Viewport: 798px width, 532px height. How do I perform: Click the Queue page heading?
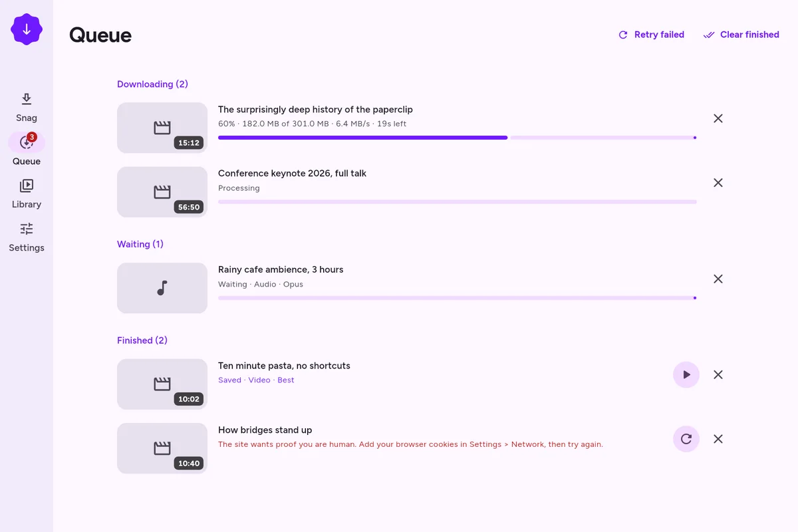point(100,35)
